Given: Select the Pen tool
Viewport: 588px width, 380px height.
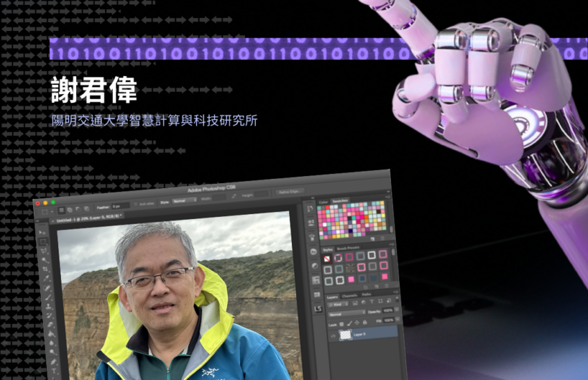Looking at the screenshot, I should pyautogui.click(x=53, y=361).
